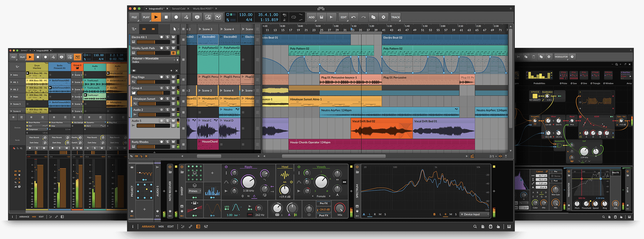Click the Ripple 3.58 kHz frequency knob

[248, 182]
